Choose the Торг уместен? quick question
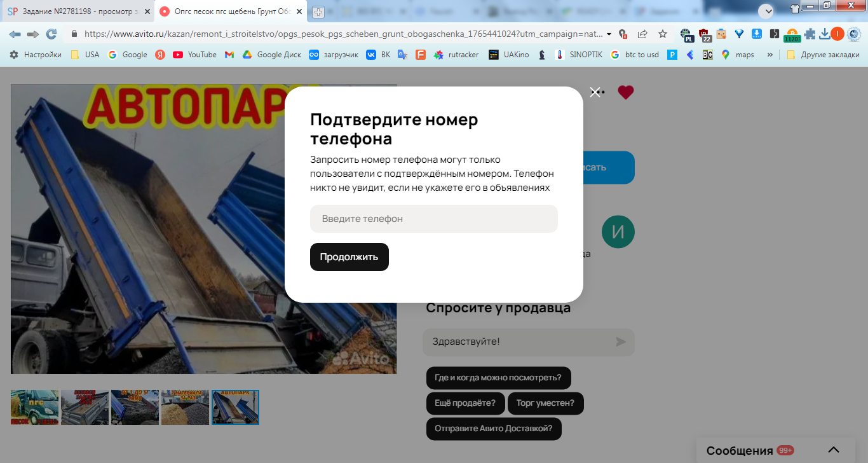Viewport: 868px width, 463px height. click(x=545, y=403)
